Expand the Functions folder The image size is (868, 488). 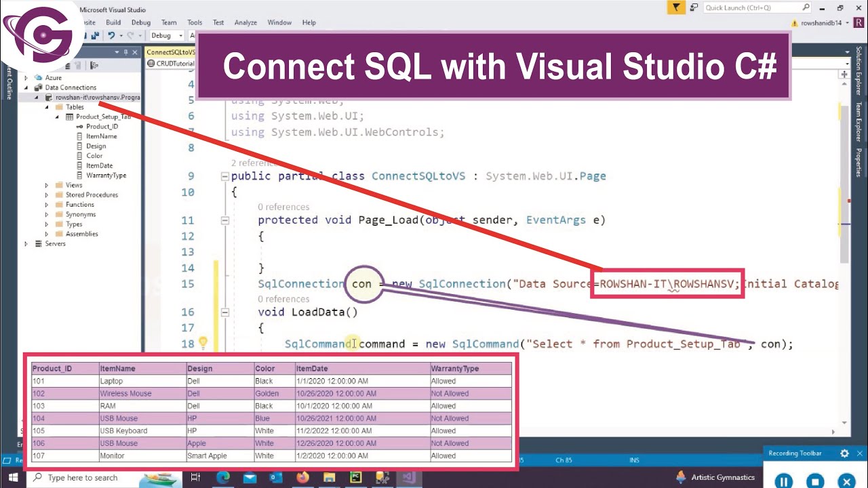click(x=47, y=205)
